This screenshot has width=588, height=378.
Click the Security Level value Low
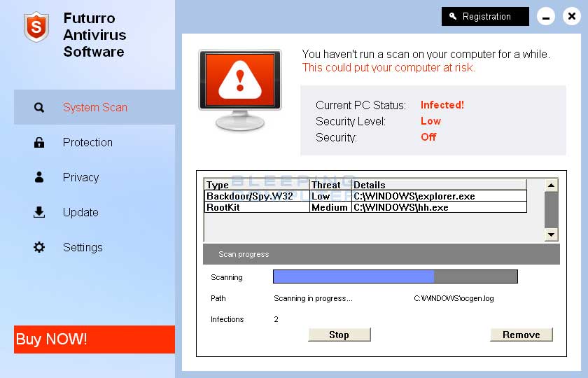430,121
